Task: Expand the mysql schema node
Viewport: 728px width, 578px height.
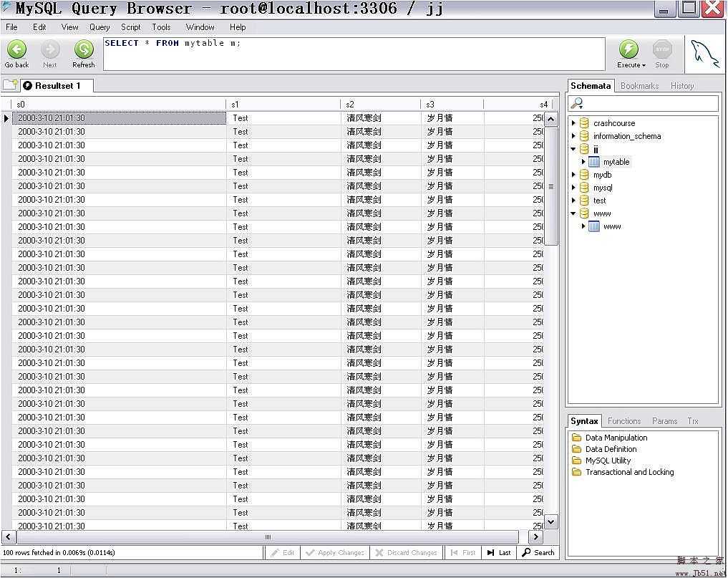Action: tap(573, 188)
